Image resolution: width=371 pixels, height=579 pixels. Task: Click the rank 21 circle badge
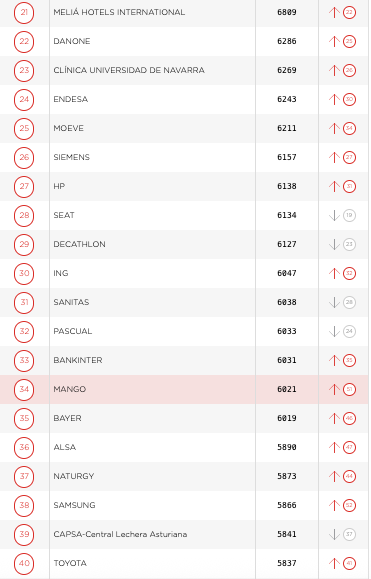24,12
